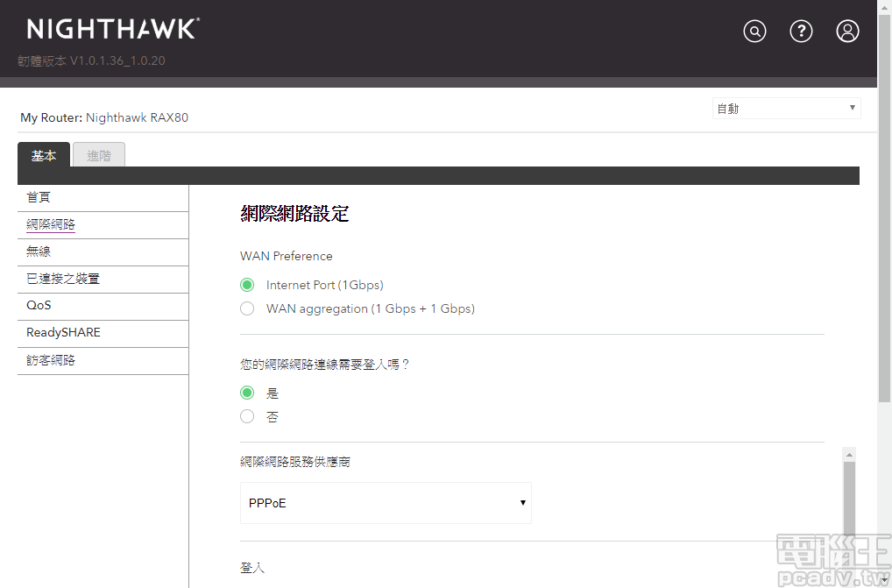Viewport: 892px width, 588px height.
Task: Click the NIGHTHAWK logo
Action: click(113, 30)
